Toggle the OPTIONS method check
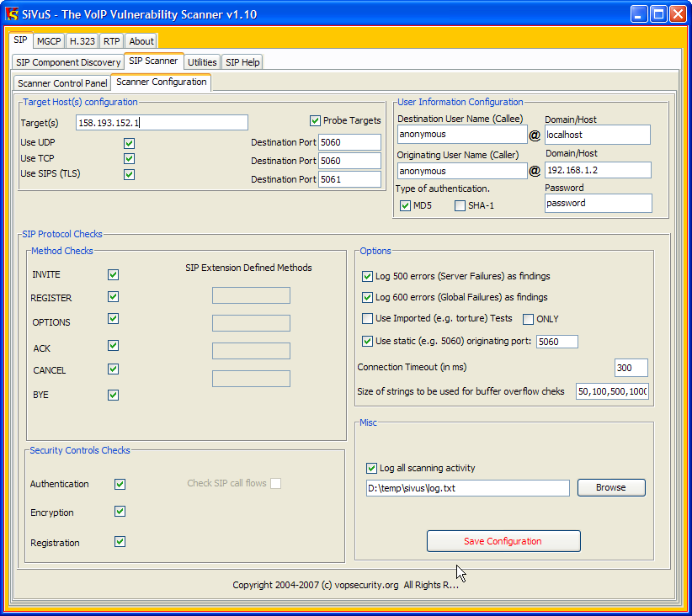Viewport: 692px width, 616px height. [x=113, y=319]
